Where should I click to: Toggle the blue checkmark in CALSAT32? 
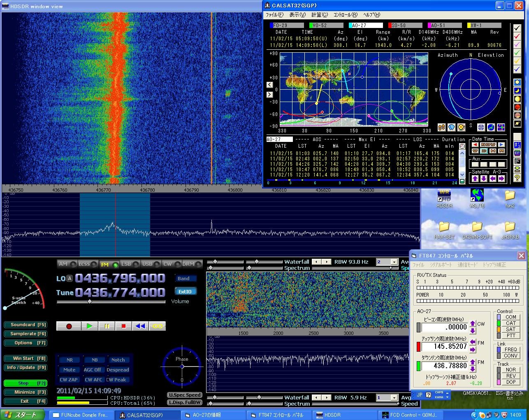pyautogui.click(x=517, y=69)
